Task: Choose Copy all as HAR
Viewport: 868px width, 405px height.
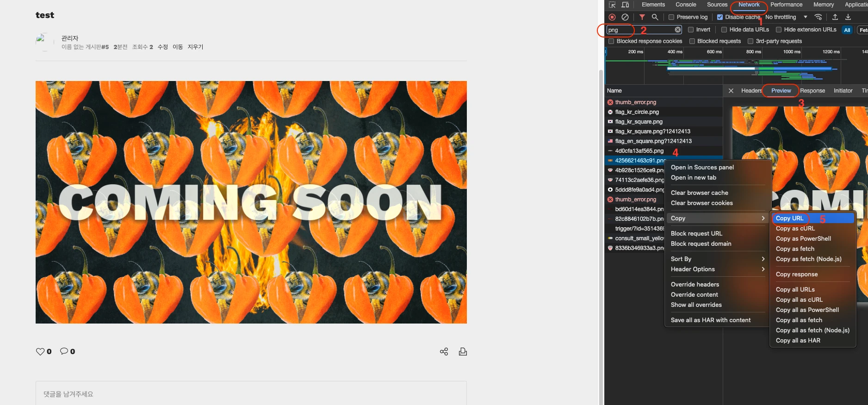Action: 813,341
